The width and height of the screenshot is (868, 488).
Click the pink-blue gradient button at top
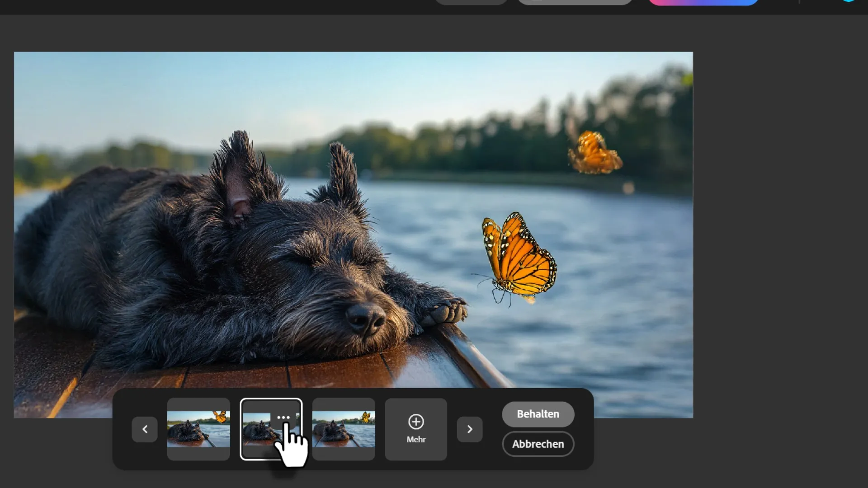[x=703, y=2]
